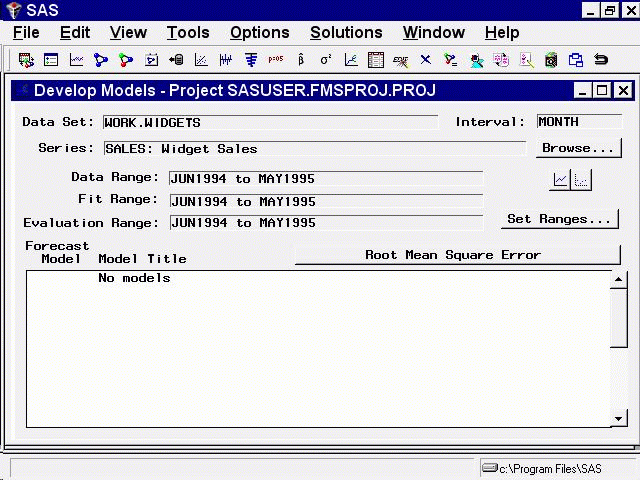Click the overlapping blue windows toolbar icon
This screenshot has height=480, width=640.
point(576,60)
